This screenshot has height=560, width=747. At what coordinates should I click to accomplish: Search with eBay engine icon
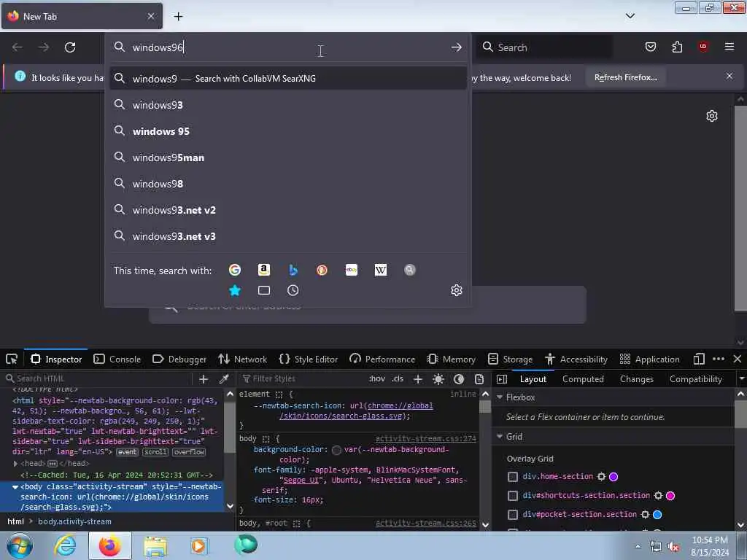pos(351,270)
